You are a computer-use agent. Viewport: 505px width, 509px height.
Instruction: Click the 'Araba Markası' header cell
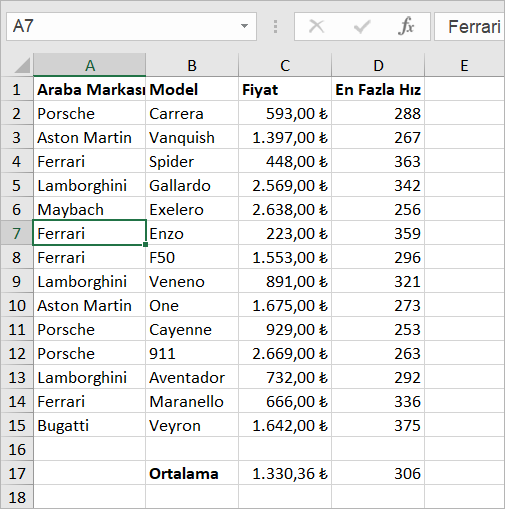[x=90, y=89]
